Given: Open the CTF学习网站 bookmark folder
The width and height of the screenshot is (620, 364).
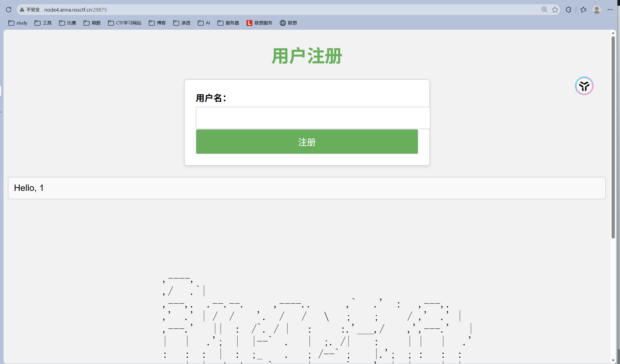Looking at the screenshot, I should [125, 23].
